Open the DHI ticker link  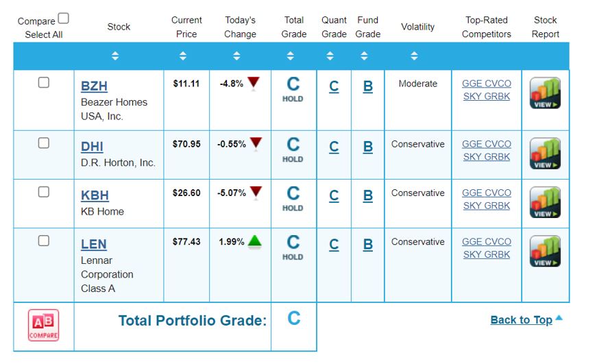click(92, 147)
